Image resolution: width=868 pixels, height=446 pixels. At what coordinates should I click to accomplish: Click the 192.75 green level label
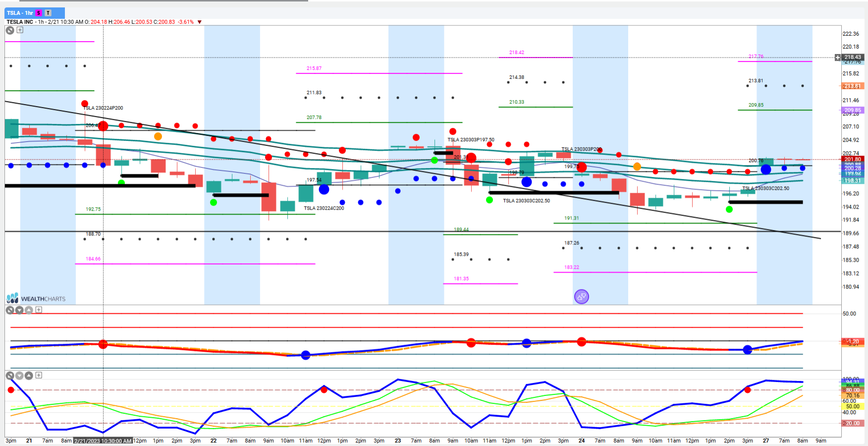93,209
